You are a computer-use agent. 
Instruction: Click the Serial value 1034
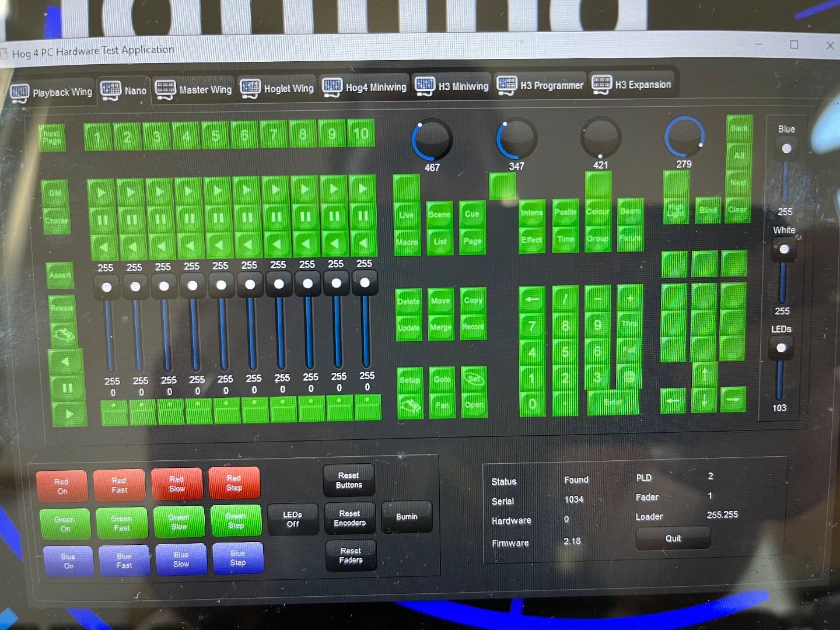click(x=574, y=499)
